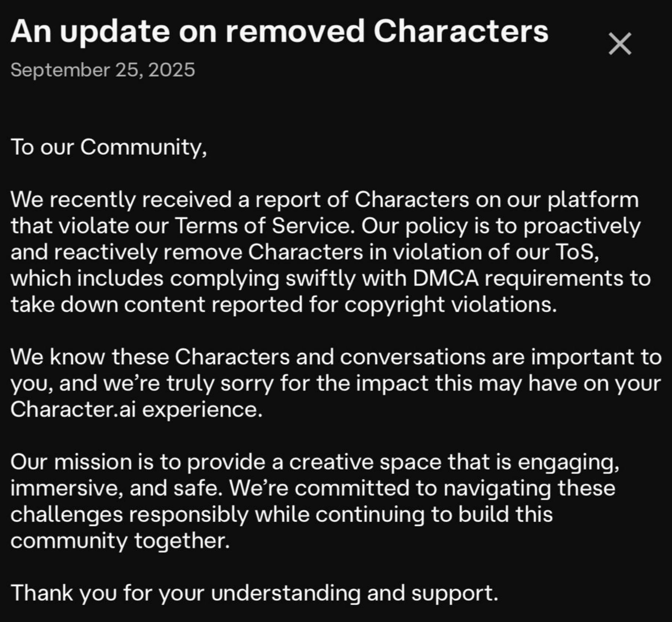Click the 'To our Community,' greeting line
Screen dimensions: 672x622
pyautogui.click(x=109, y=147)
